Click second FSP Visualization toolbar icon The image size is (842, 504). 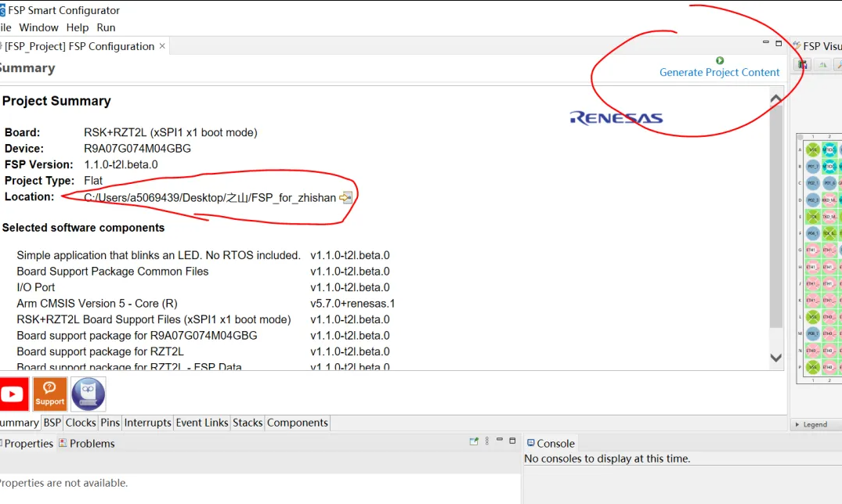coord(822,65)
